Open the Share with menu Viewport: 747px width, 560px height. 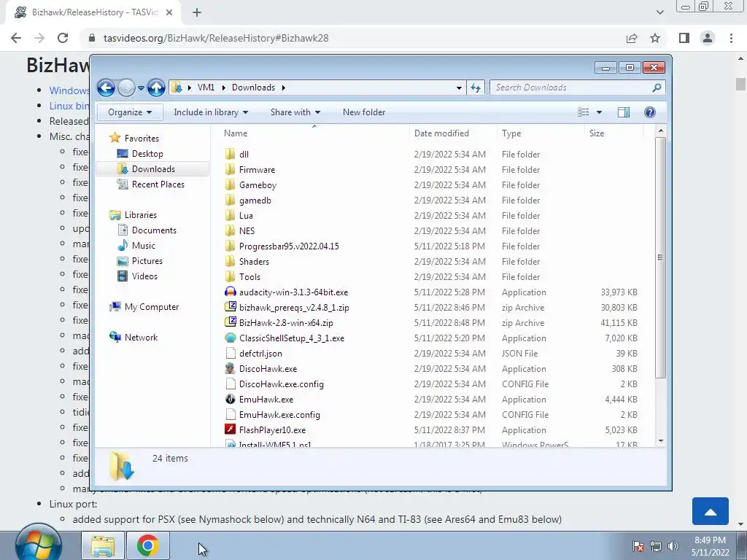[x=295, y=112]
